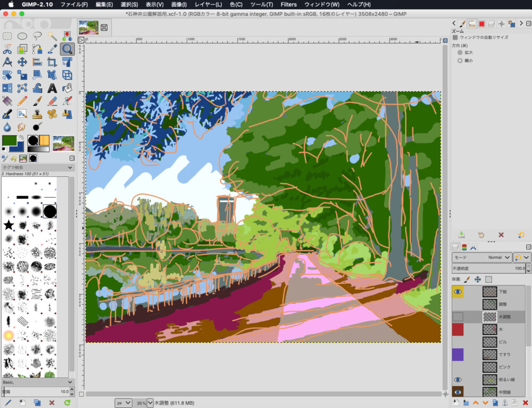
Task: Select the Color Picker eyedropper tool
Action: [52, 49]
